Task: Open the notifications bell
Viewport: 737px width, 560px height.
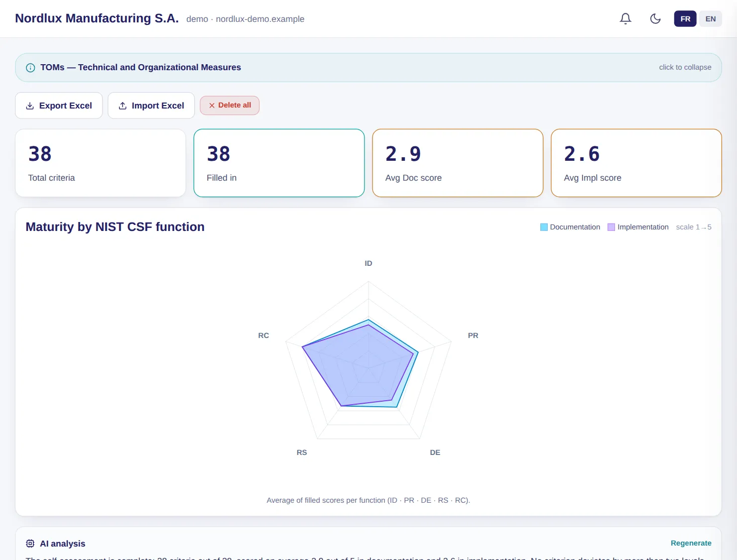Action: pyautogui.click(x=625, y=19)
